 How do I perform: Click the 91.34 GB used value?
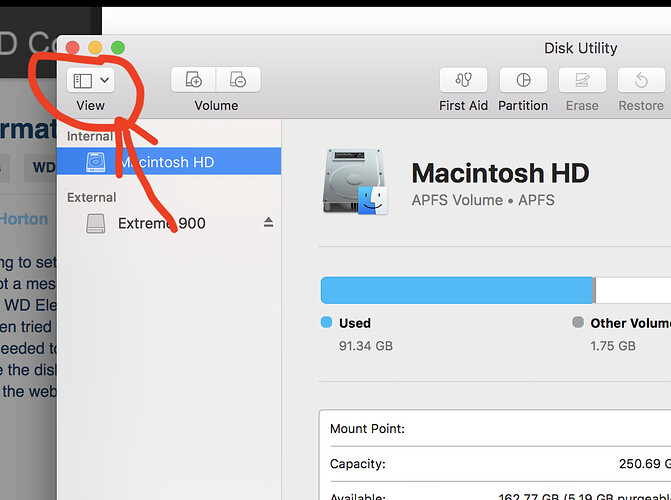[365, 345]
